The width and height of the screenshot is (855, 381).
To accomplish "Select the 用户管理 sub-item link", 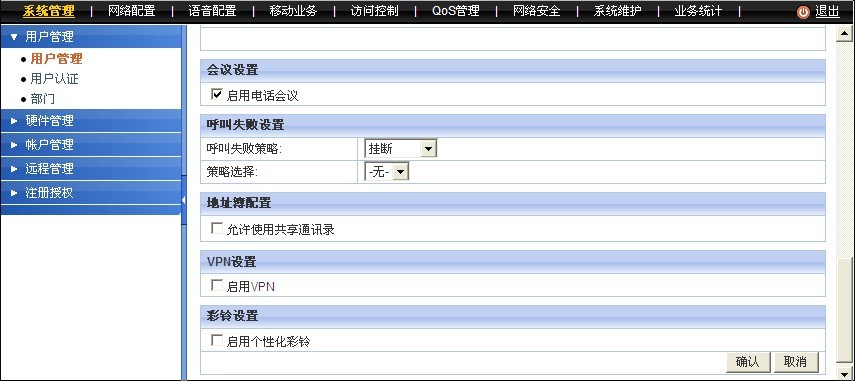I will pos(57,59).
